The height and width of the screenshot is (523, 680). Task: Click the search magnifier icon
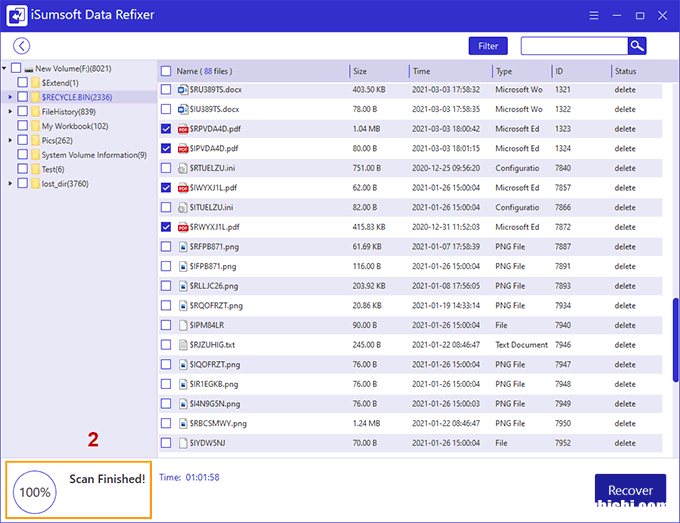(x=636, y=46)
